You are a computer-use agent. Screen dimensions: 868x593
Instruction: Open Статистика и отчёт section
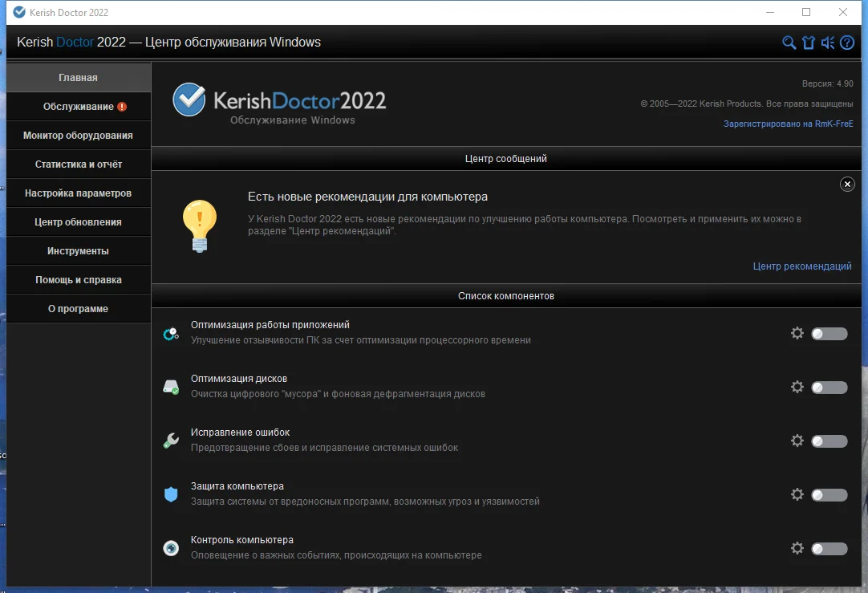click(x=78, y=164)
